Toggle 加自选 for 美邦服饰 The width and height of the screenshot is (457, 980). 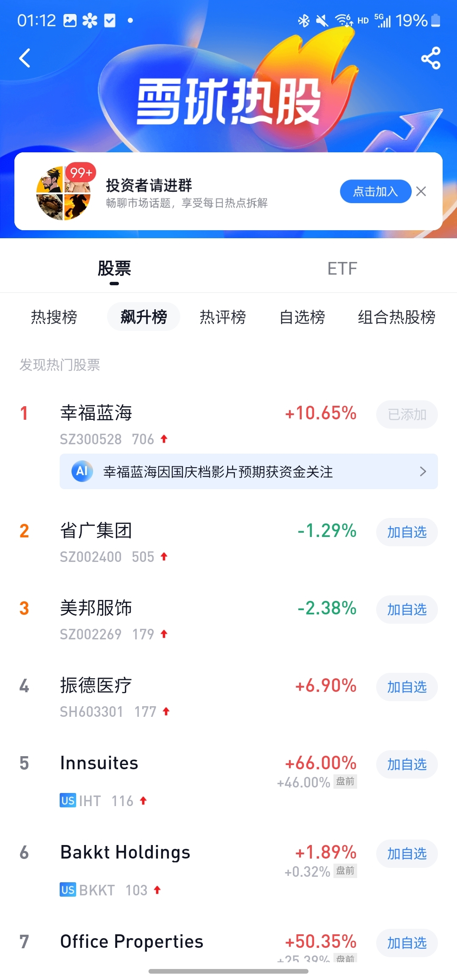pyautogui.click(x=407, y=609)
